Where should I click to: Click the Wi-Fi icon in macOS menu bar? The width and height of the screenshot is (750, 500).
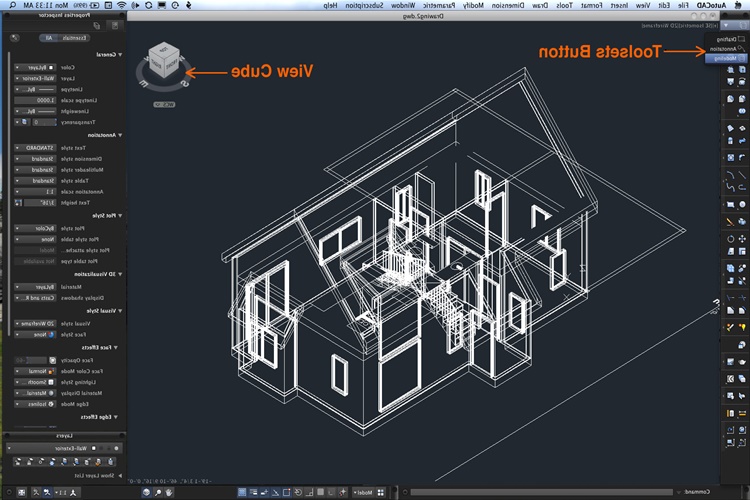click(121, 5)
